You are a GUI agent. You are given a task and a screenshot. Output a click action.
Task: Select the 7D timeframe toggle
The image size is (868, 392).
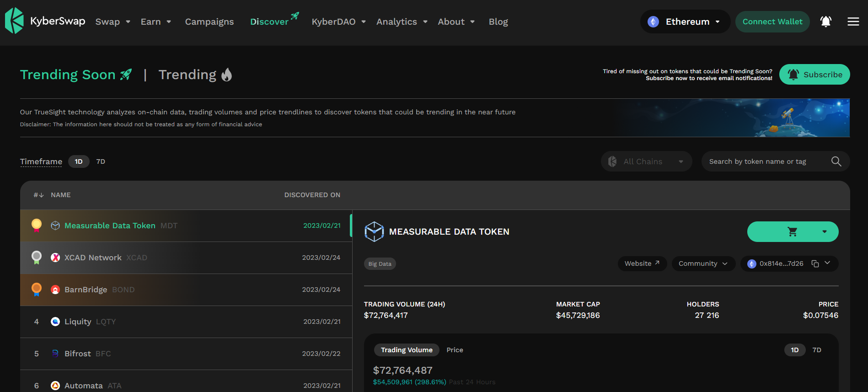pos(101,161)
